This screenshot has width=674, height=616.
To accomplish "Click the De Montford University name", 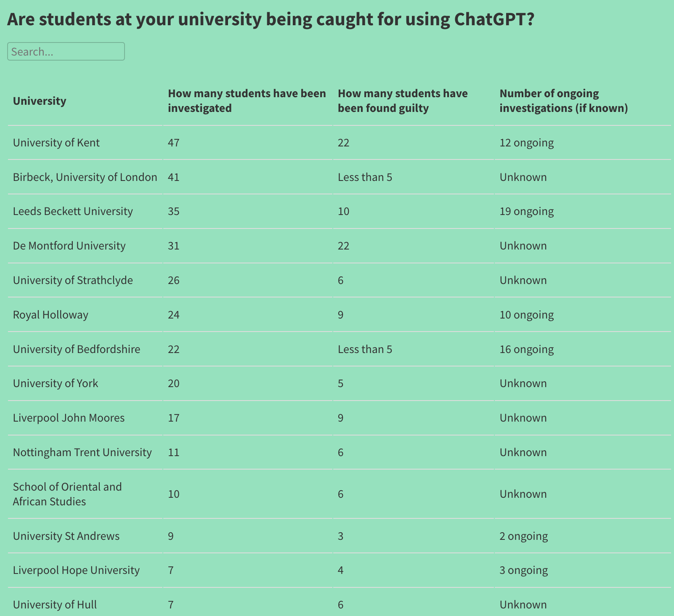I will click(x=69, y=245).
